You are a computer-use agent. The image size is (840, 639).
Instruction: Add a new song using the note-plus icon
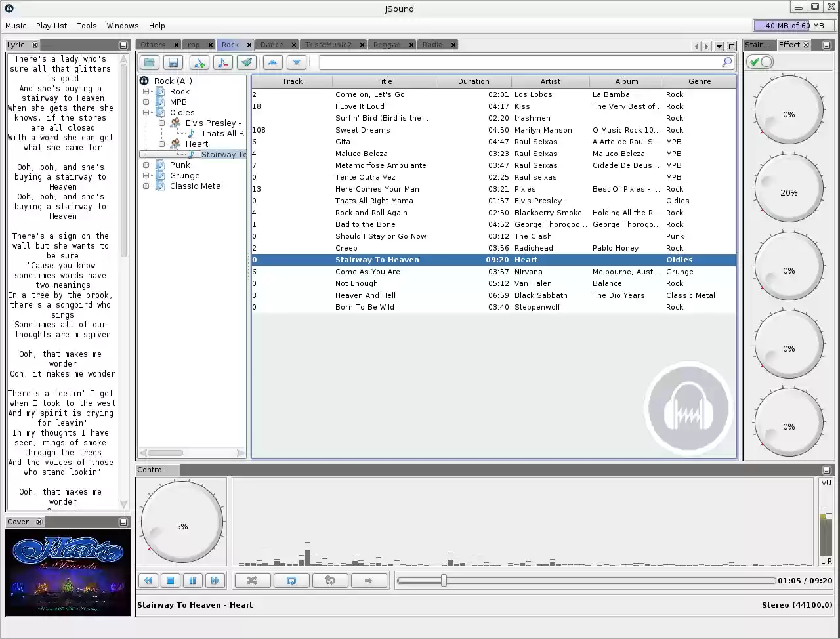(x=199, y=62)
